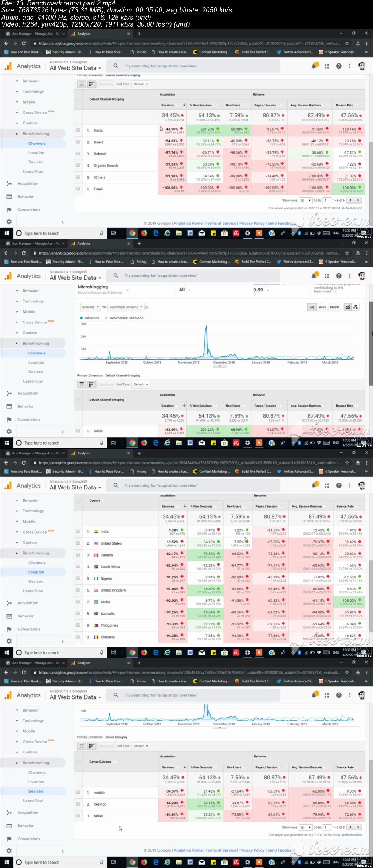Select Location in Country report frame sidebar

(36, 572)
